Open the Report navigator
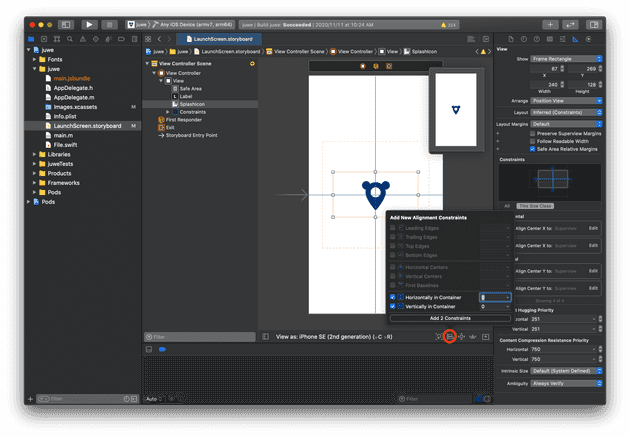This screenshot has height=437, width=630. (135, 39)
